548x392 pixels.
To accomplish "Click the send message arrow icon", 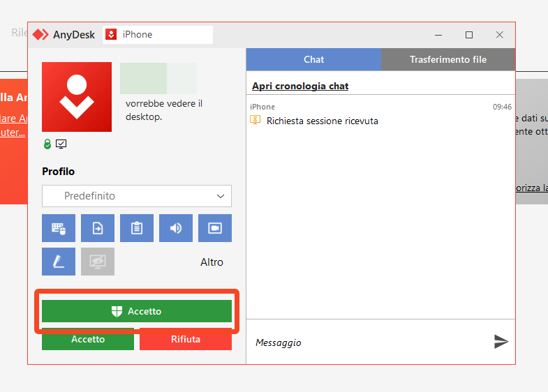I will [x=501, y=341].
